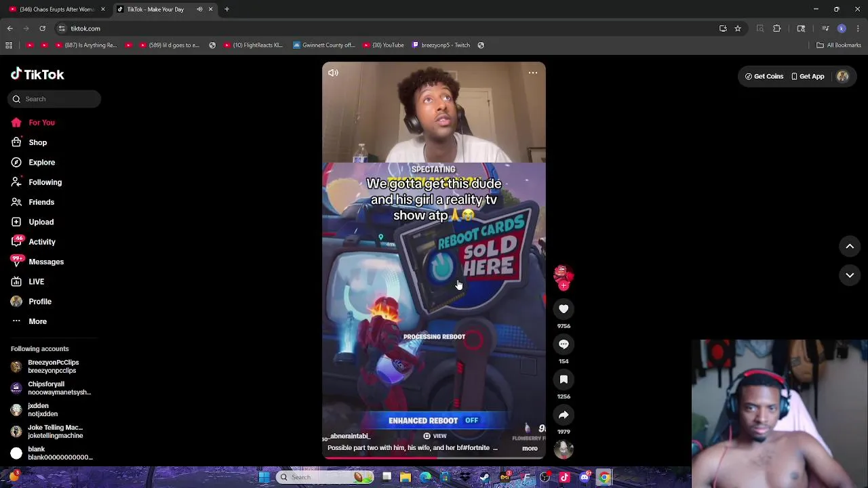Expand the caption with 'more'
The height and width of the screenshot is (488, 868).
click(x=530, y=448)
